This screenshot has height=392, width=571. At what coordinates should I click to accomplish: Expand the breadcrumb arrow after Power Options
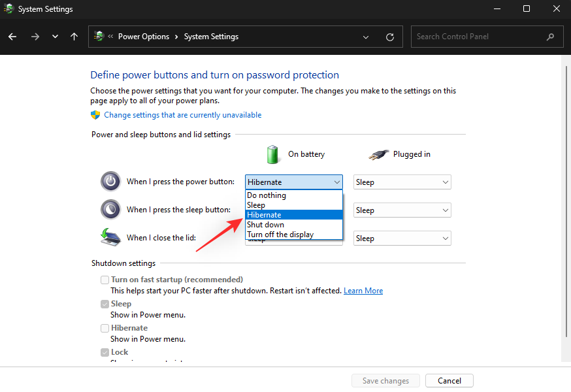click(176, 37)
